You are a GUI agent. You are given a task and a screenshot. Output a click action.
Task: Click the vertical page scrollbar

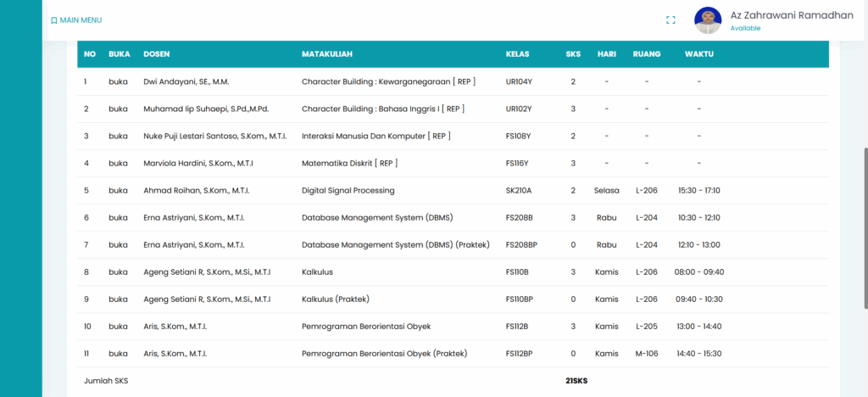click(864, 227)
